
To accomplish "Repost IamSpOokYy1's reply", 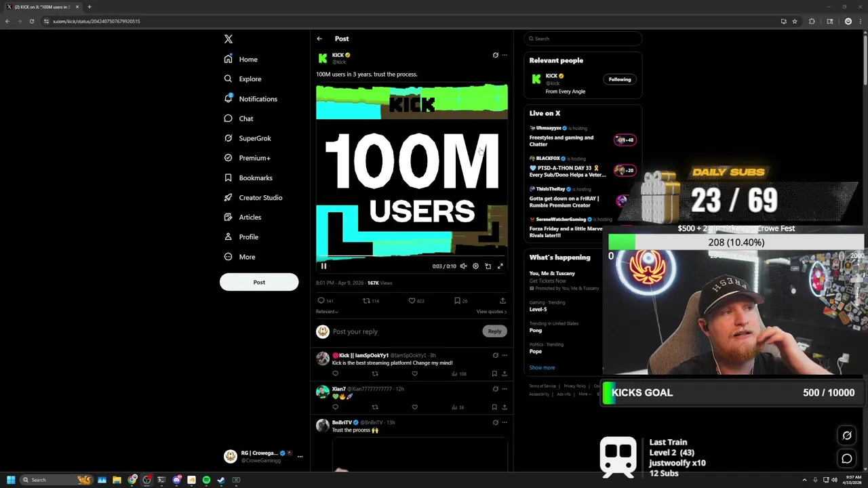I will [375, 373].
